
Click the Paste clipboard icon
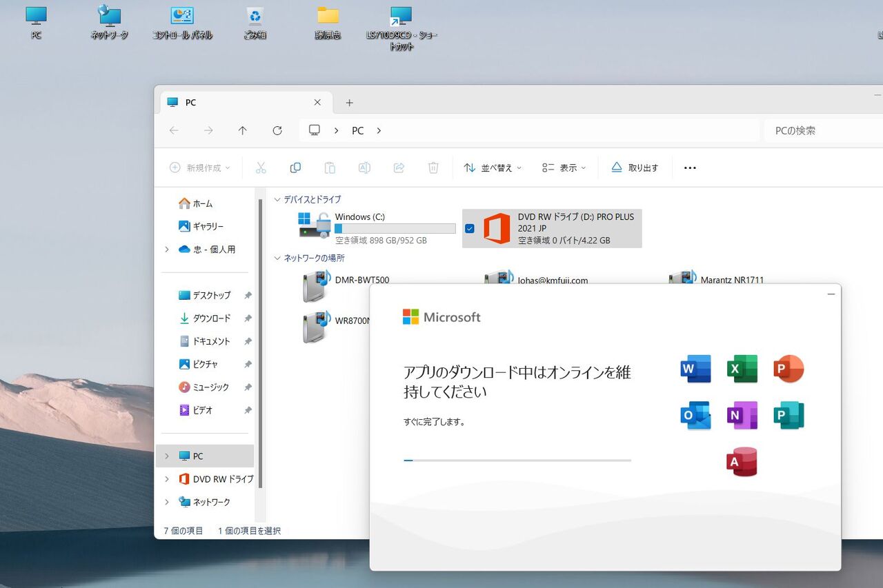click(330, 168)
